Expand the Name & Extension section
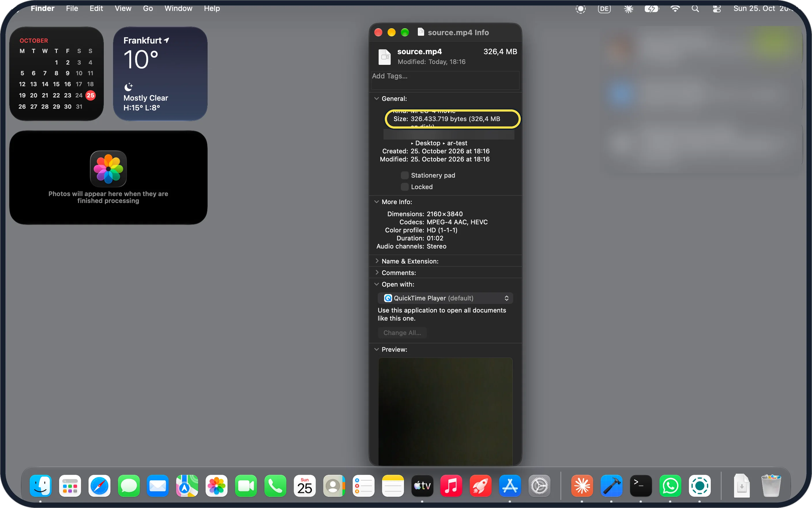Image resolution: width=812 pixels, height=508 pixels. coord(377,261)
